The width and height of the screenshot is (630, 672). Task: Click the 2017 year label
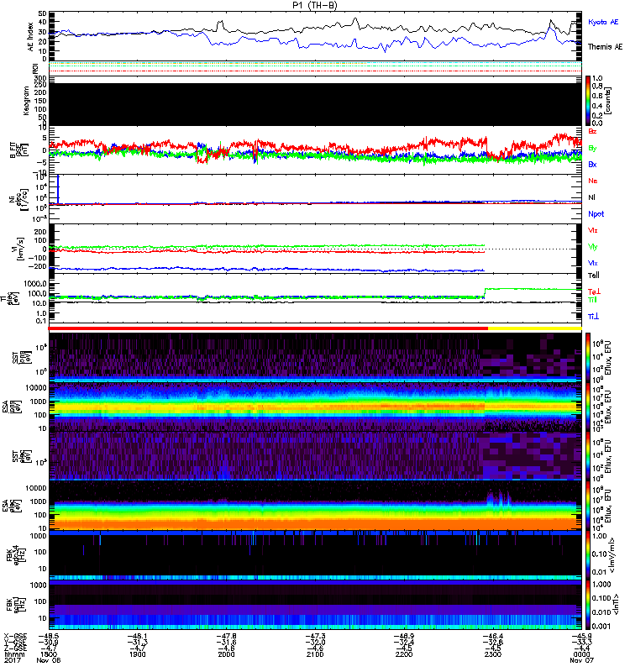[x=11, y=660]
